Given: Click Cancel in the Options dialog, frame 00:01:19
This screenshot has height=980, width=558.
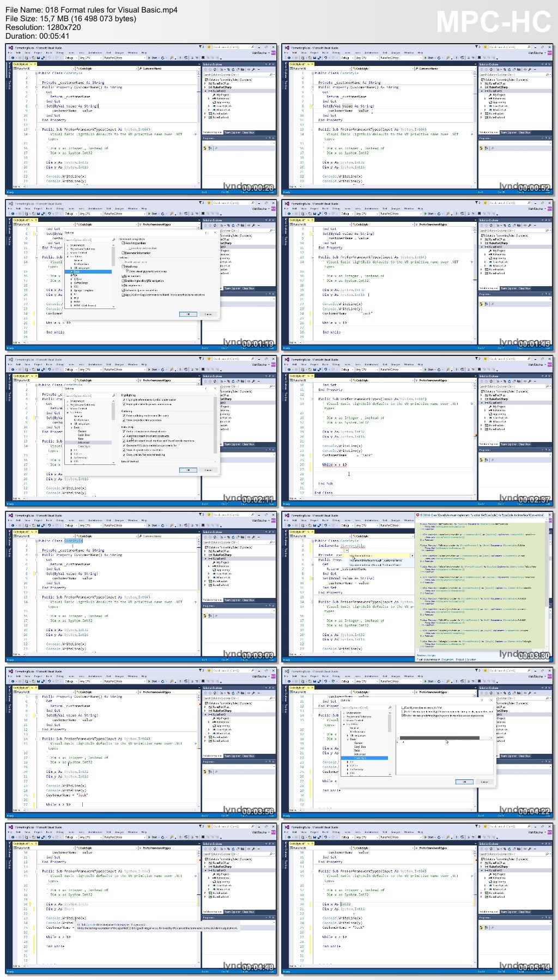Looking at the screenshot, I should click(x=208, y=314).
